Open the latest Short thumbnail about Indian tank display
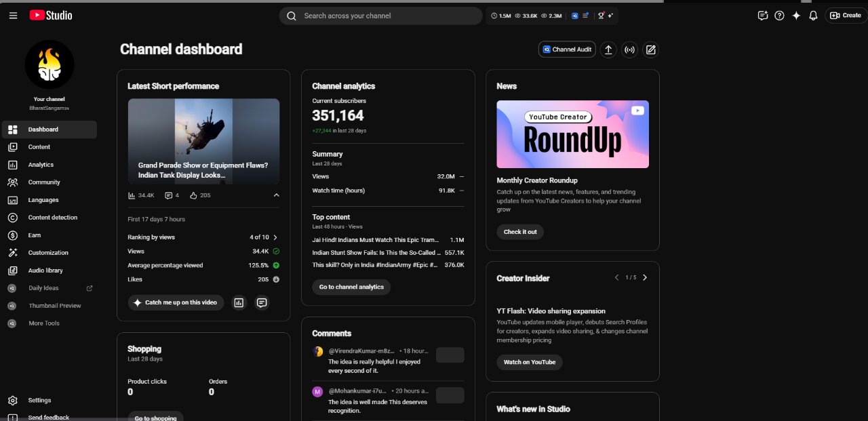This screenshot has height=421, width=868. point(203,142)
